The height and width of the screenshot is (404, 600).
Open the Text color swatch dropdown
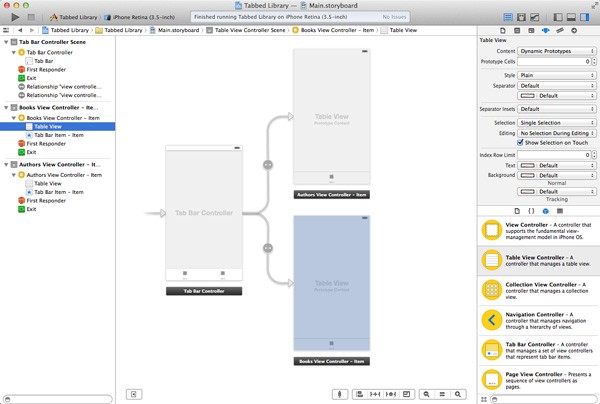coord(557,165)
